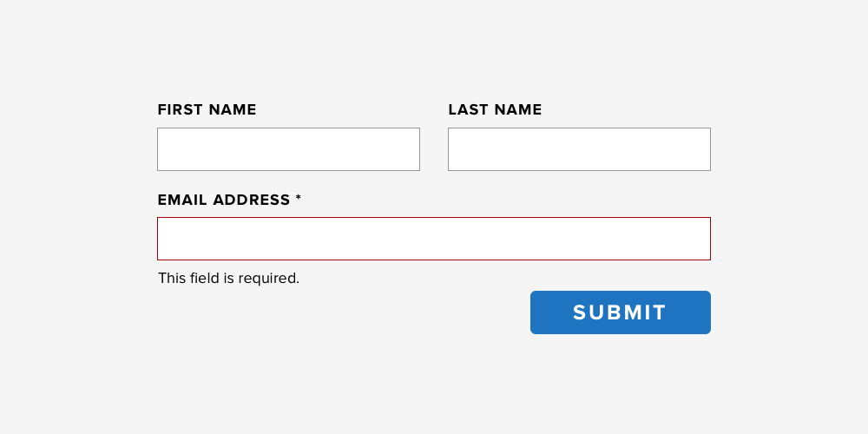The height and width of the screenshot is (434, 868).
Task: Click the SUBMIT button
Action: [x=620, y=312]
